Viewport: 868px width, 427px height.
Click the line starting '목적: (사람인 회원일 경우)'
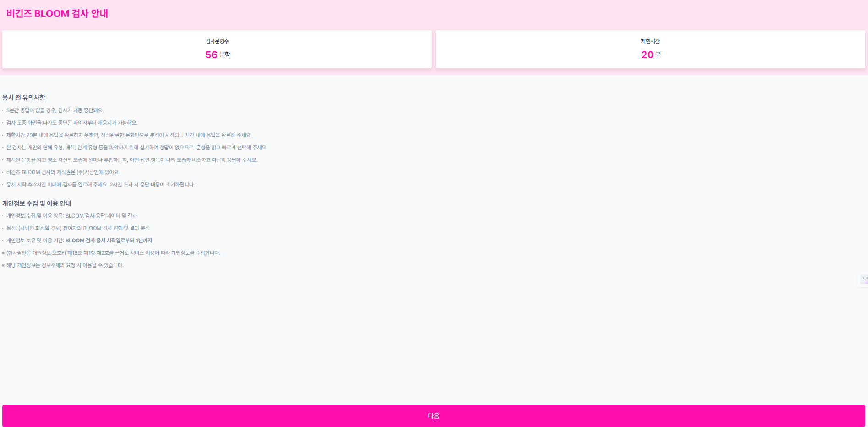(78, 228)
